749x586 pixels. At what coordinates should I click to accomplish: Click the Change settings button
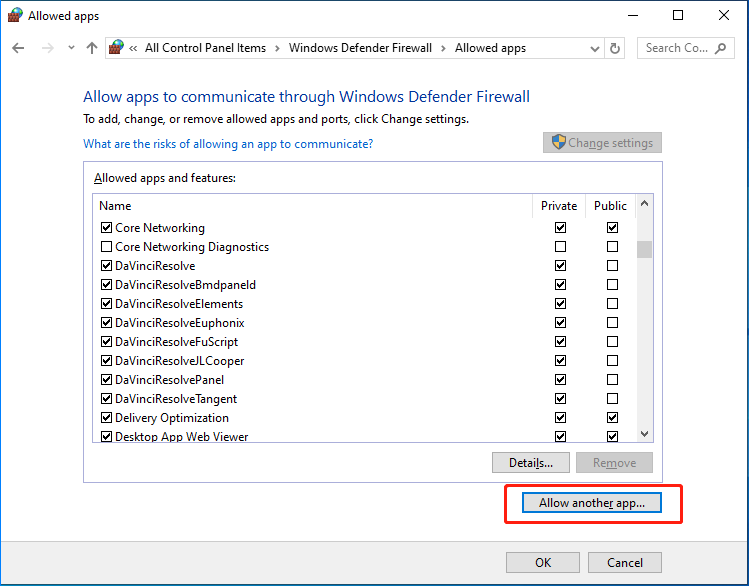[x=602, y=142]
